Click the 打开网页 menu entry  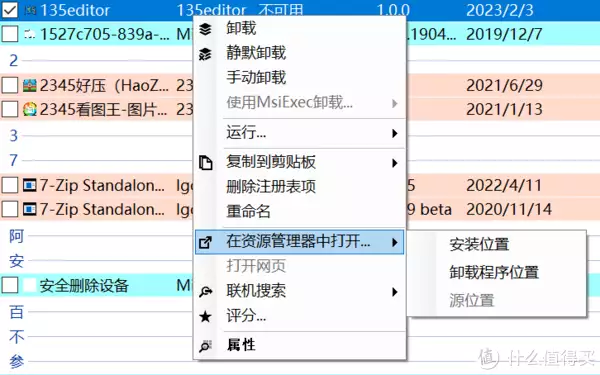pos(256,266)
